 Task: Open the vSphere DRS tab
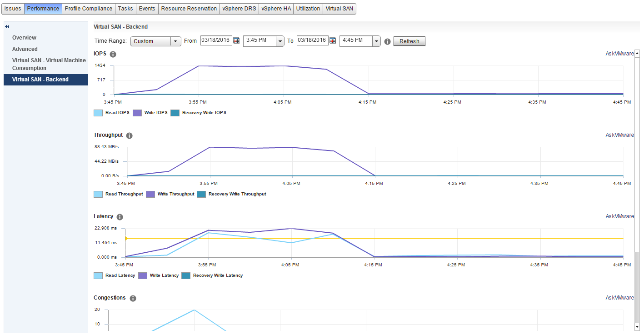(x=239, y=9)
